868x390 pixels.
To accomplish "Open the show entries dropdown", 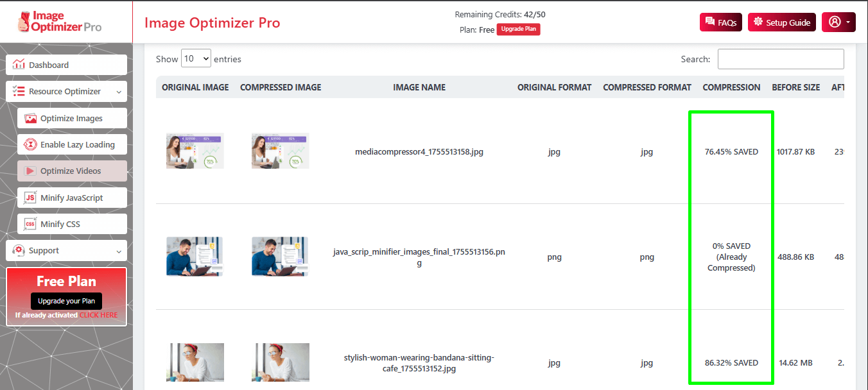I will pyautogui.click(x=196, y=58).
